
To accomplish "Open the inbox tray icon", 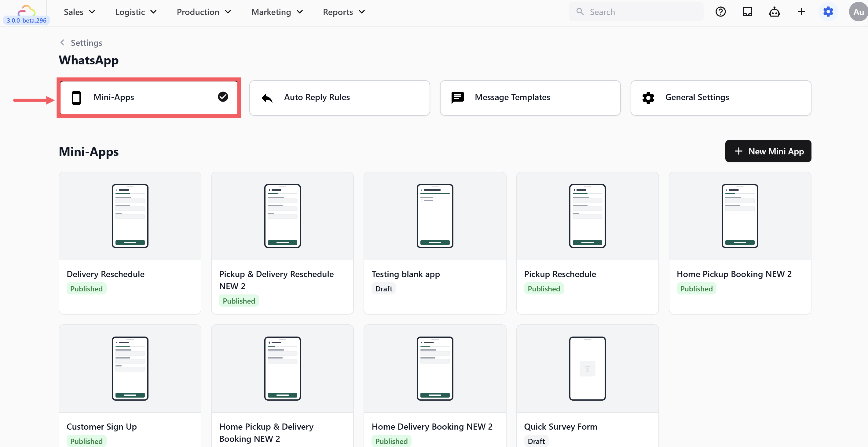I will click(x=747, y=12).
